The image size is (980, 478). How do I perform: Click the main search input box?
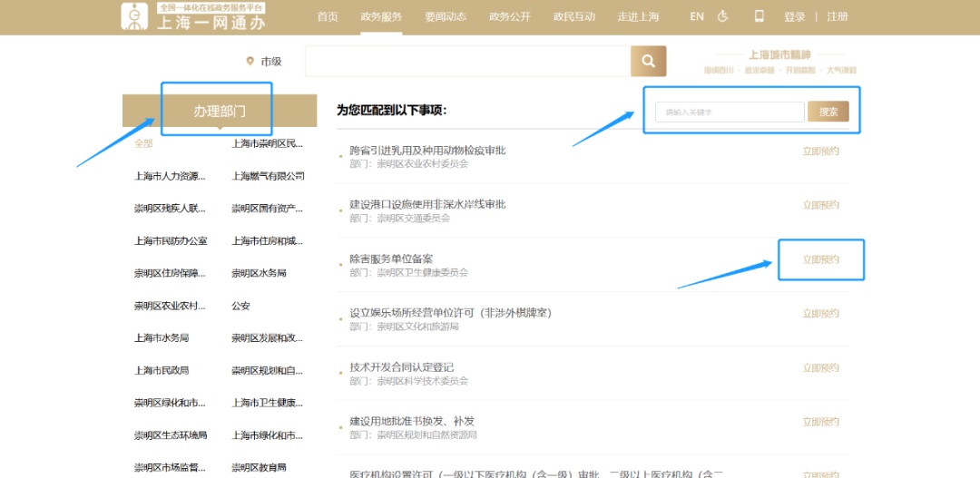pyautogui.click(x=467, y=61)
